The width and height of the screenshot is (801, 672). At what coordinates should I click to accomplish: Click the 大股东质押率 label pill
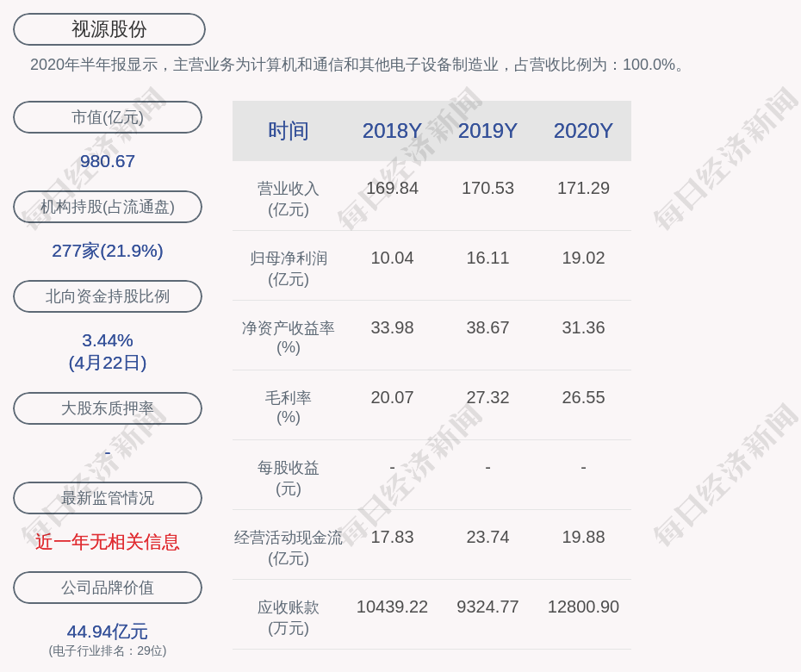[x=108, y=408]
